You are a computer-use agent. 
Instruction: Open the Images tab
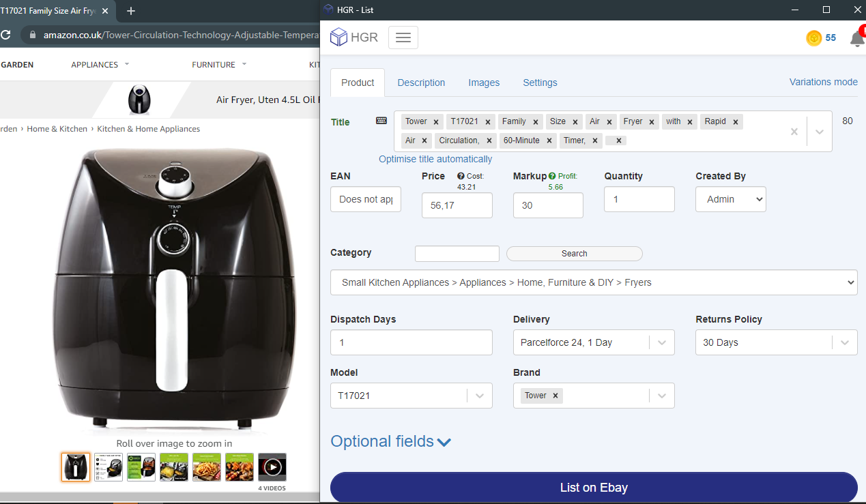tap(484, 83)
